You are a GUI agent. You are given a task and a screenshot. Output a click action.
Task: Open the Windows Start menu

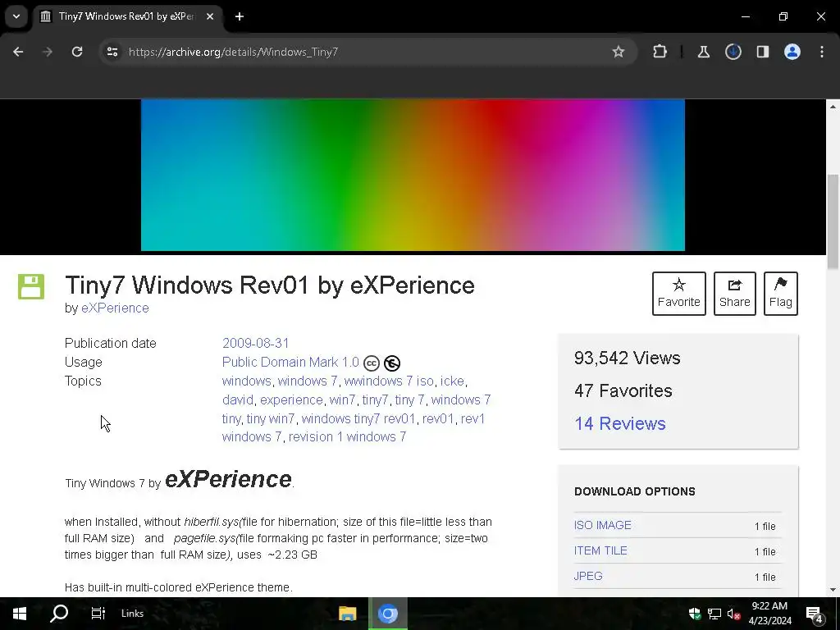tap(20, 614)
